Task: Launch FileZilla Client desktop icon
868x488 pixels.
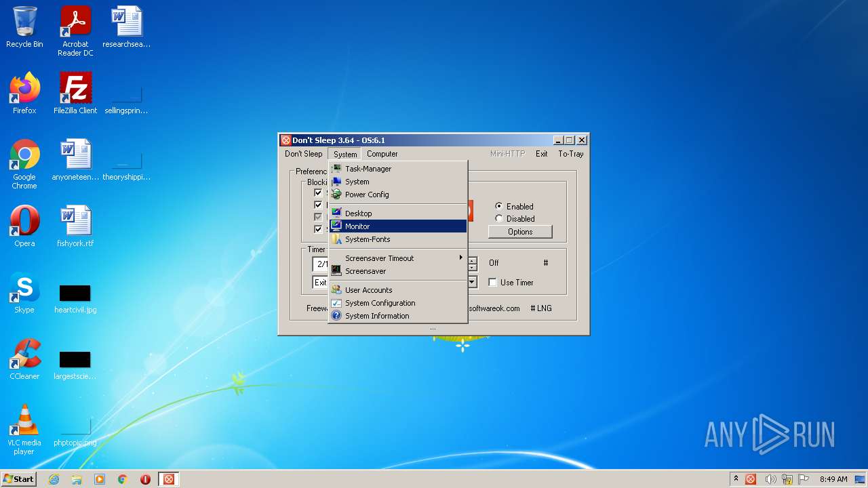Action: click(x=75, y=94)
